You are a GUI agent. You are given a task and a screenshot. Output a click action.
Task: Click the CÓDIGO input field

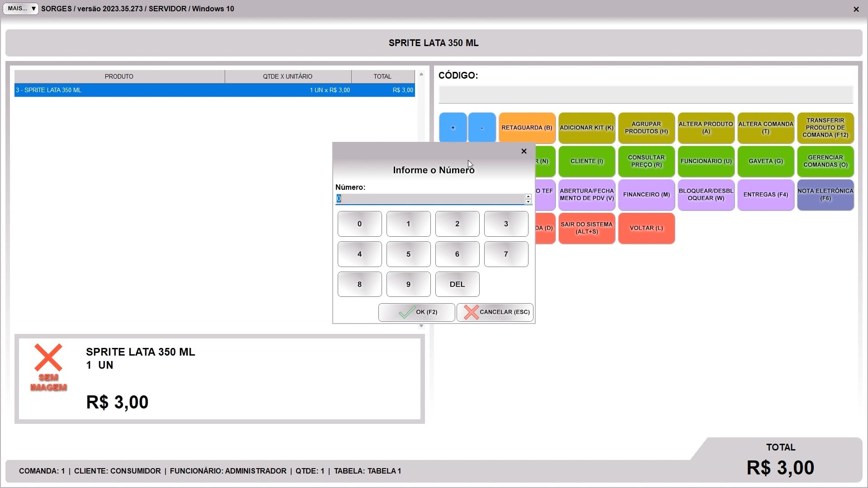[x=646, y=95]
